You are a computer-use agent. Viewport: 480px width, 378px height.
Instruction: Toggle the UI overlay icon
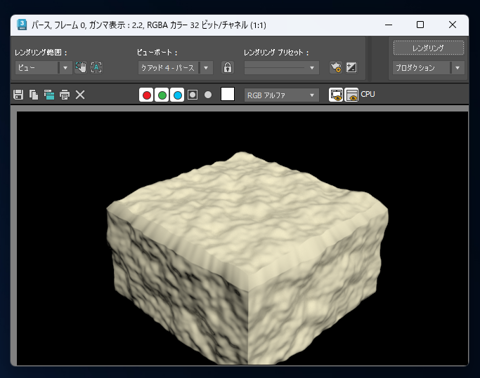tap(336, 95)
